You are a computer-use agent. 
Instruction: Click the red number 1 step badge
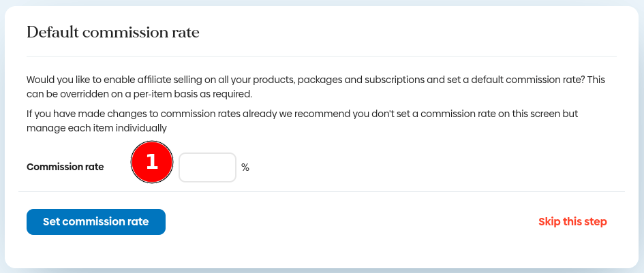[152, 161]
